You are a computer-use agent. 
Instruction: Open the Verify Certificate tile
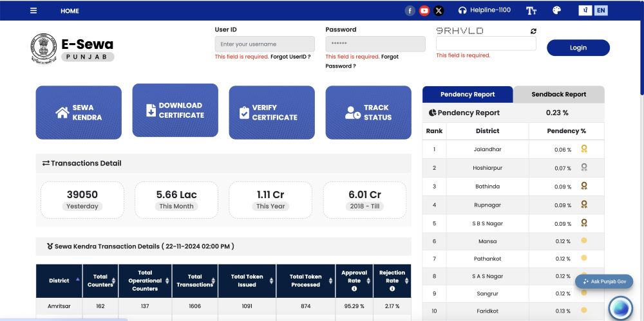[x=272, y=113]
